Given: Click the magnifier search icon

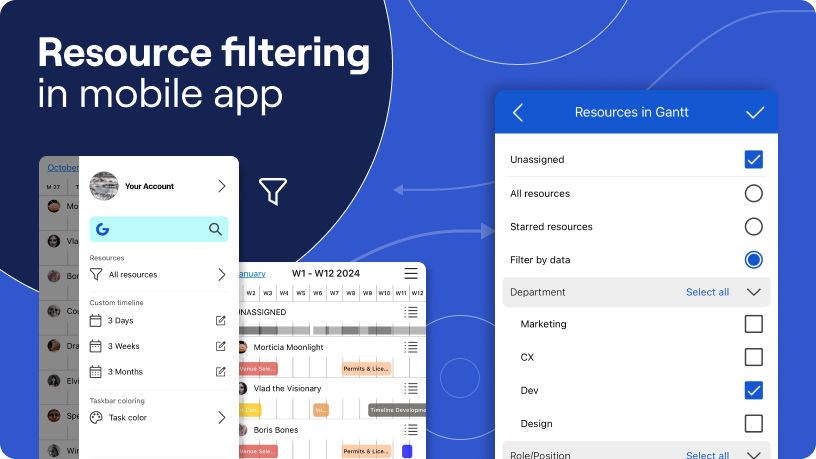Looking at the screenshot, I should pos(215,229).
